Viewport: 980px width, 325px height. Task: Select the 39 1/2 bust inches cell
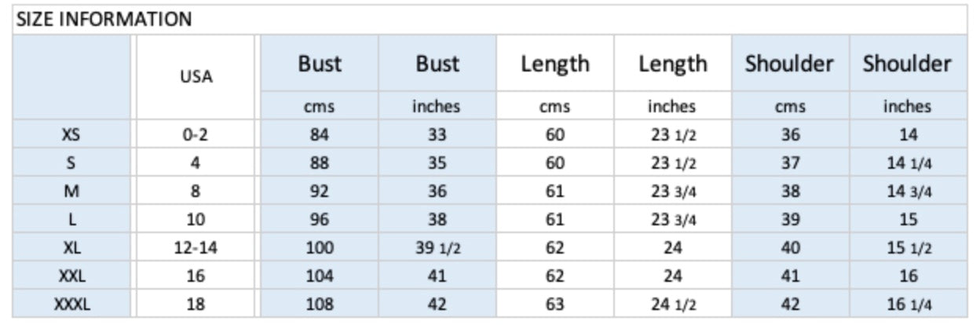(437, 248)
